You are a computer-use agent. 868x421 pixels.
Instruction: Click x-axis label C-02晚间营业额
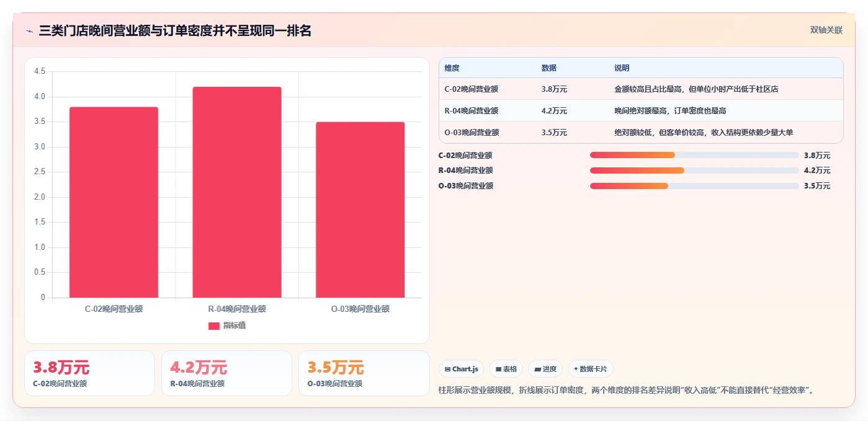pos(114,309)
